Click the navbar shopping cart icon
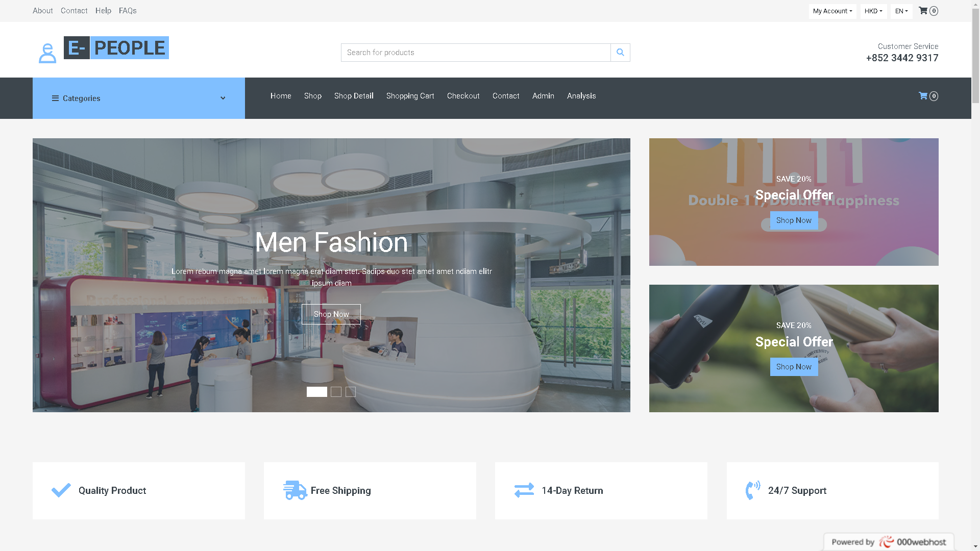 923,96
